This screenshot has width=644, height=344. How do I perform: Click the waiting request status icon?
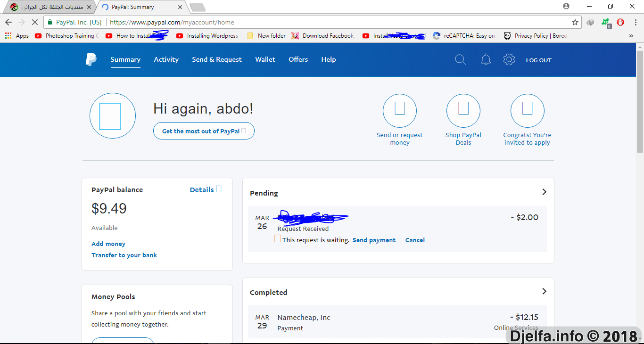[x=278, y=239]
